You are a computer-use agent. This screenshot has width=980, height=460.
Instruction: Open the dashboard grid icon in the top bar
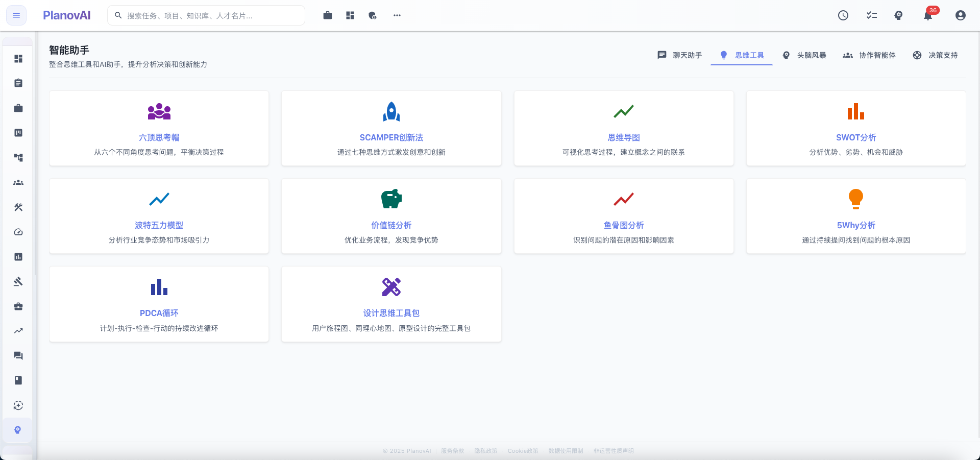point(350,15)
